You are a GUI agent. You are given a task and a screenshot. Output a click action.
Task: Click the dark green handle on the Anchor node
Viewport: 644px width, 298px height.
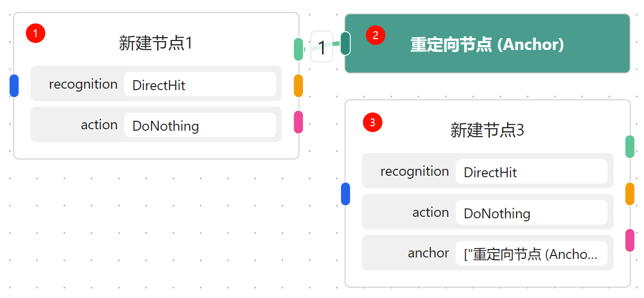tap(345, 43)
